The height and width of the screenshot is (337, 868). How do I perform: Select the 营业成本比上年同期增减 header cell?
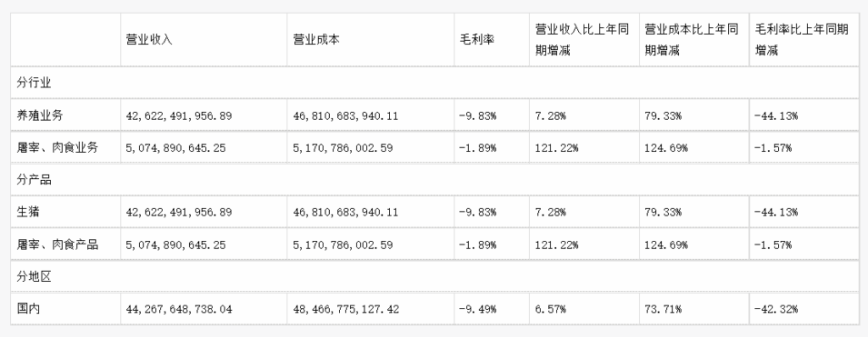[x=694, y=40]
